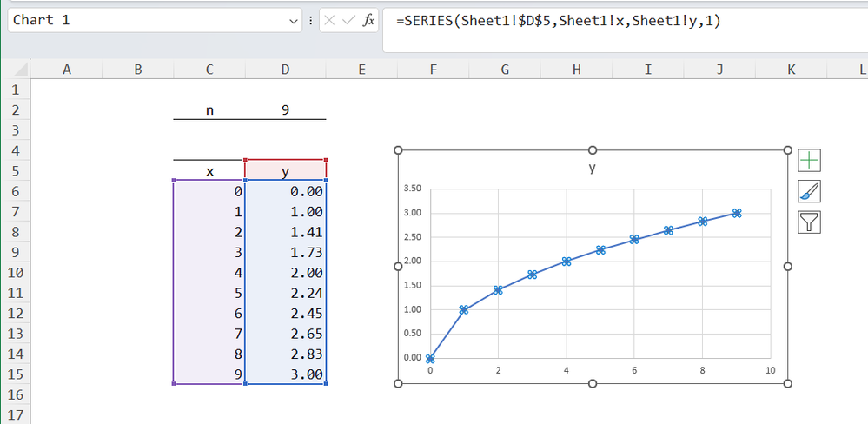This screenshot has height=424, width=868.
Task: Select column F header
Action: point(433,70)
